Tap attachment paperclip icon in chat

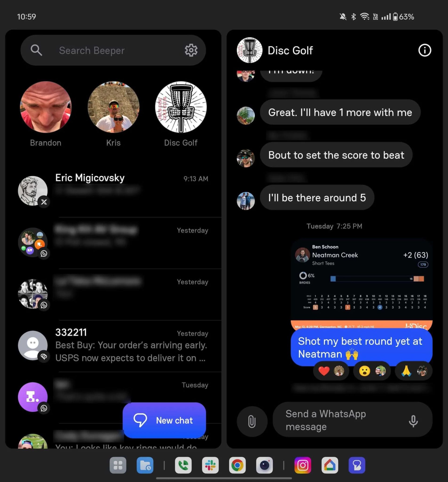(x=251, y=420)
